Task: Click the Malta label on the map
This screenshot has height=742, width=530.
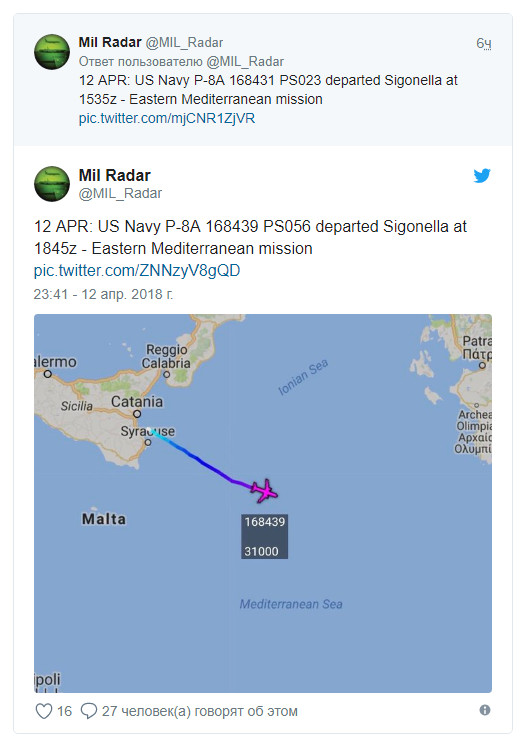Action: (104, 519)
